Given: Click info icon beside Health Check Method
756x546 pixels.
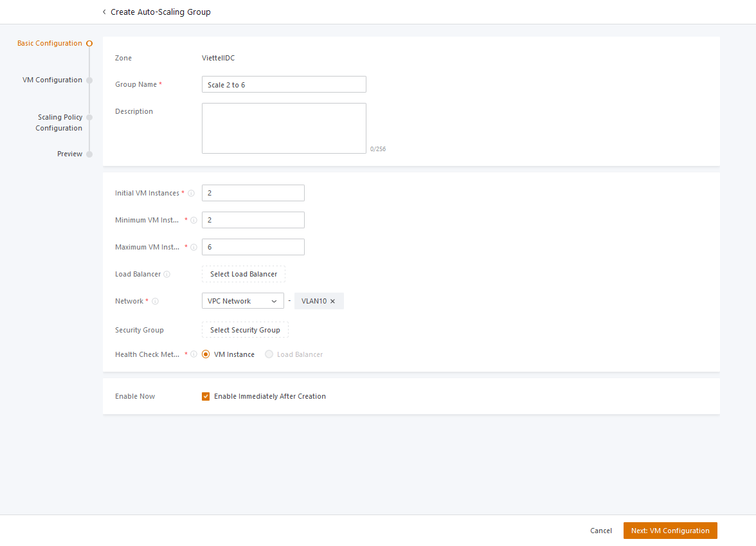Looking at the screenshot, I should point(194,354).
